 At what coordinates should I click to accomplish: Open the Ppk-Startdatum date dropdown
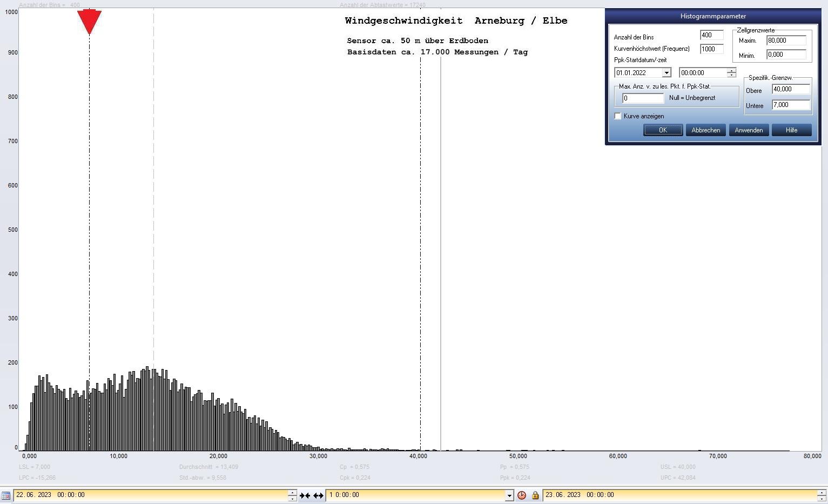[x=667, y=73]
